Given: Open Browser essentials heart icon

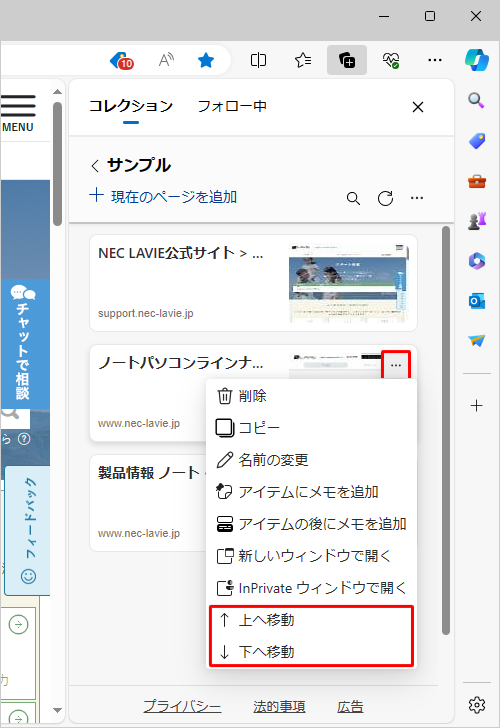Looking at the screenshot, I should [x=391, y=60].
